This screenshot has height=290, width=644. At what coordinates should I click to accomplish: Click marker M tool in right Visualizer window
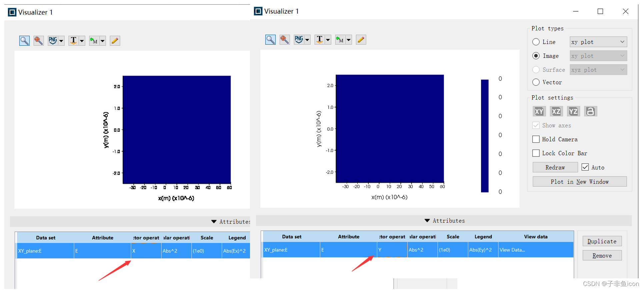coord(340,40)
